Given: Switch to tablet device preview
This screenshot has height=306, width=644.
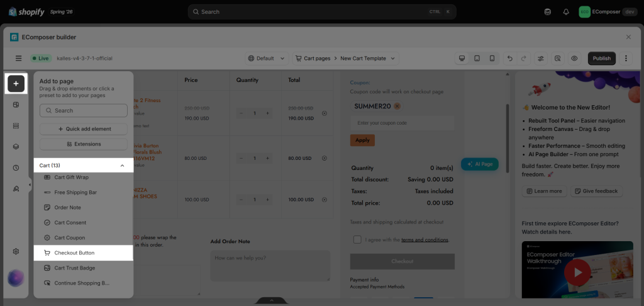Looking at the screenshot, I should 477,59.
